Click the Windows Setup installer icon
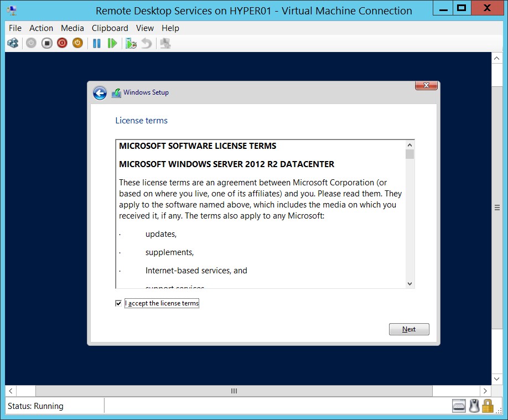This screenshot has width=508, height=420. click(x=116, y=93)
